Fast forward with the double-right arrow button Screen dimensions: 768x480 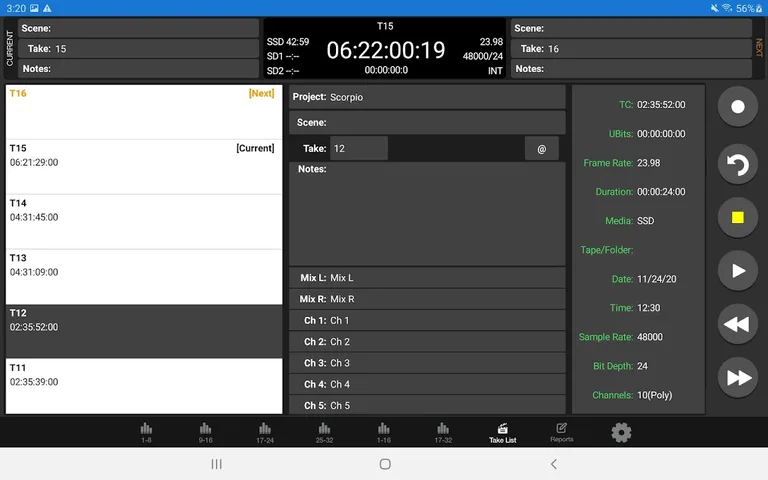point(738,377)
